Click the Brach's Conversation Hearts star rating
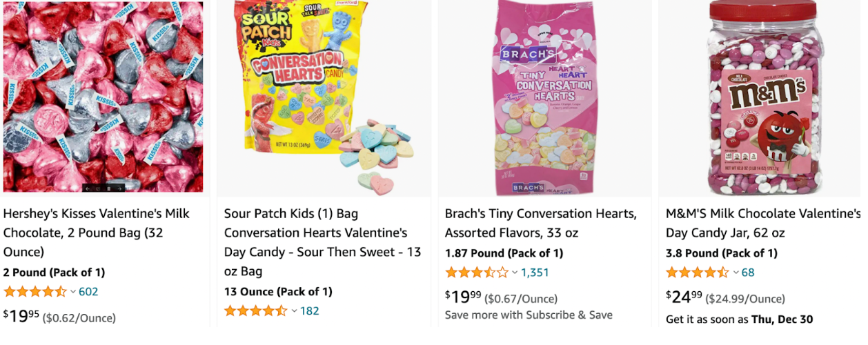 [x=477, y=272]
